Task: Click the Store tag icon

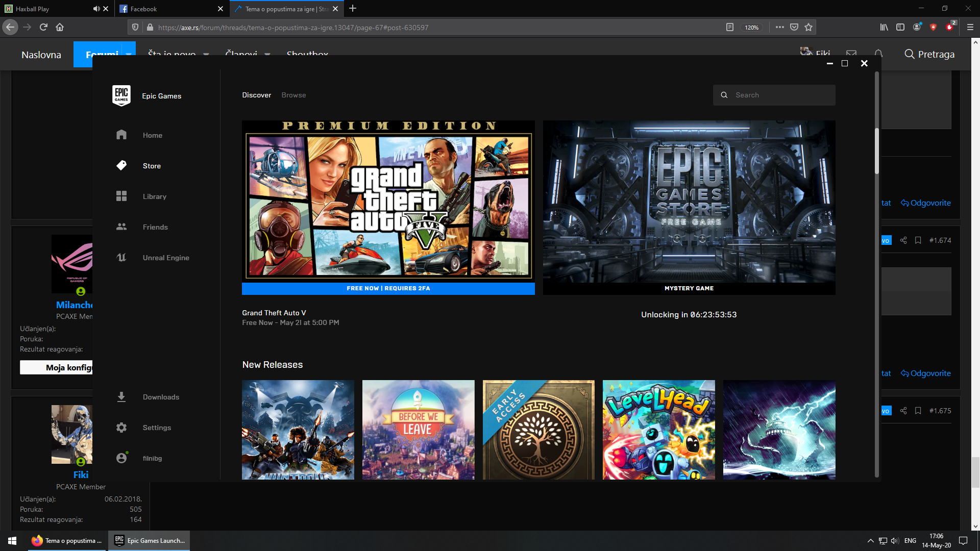Action: point(121,165)
